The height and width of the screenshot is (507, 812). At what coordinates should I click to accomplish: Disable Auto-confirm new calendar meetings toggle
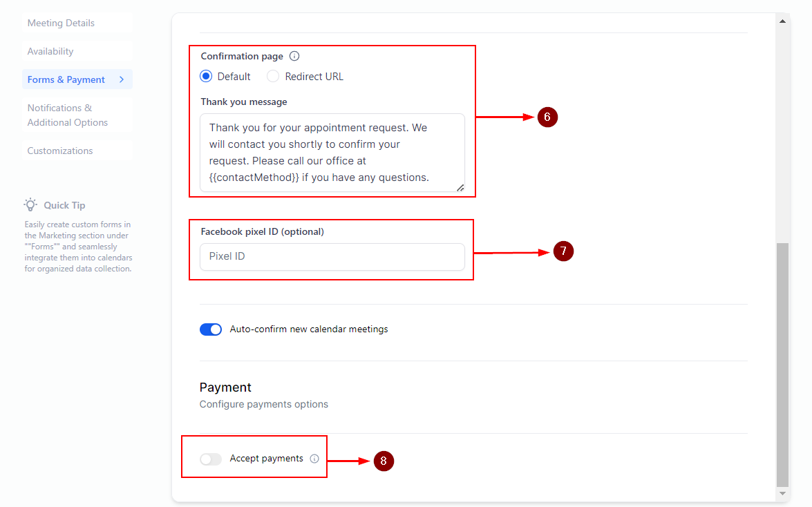[211, 329]
